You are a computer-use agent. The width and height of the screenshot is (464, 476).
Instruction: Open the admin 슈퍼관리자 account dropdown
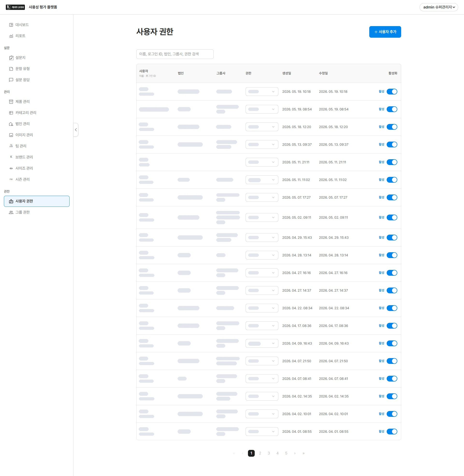pos(439,7)
